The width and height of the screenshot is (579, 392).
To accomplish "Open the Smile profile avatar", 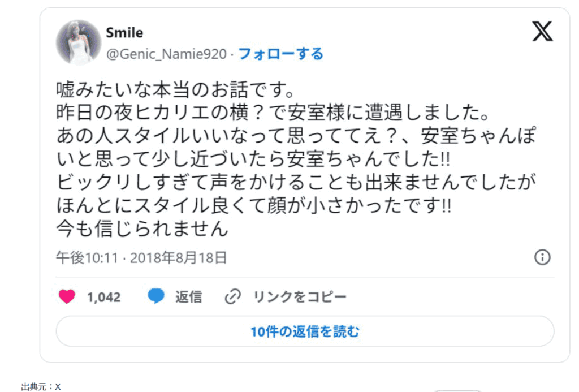I will [x=79, y=42].
